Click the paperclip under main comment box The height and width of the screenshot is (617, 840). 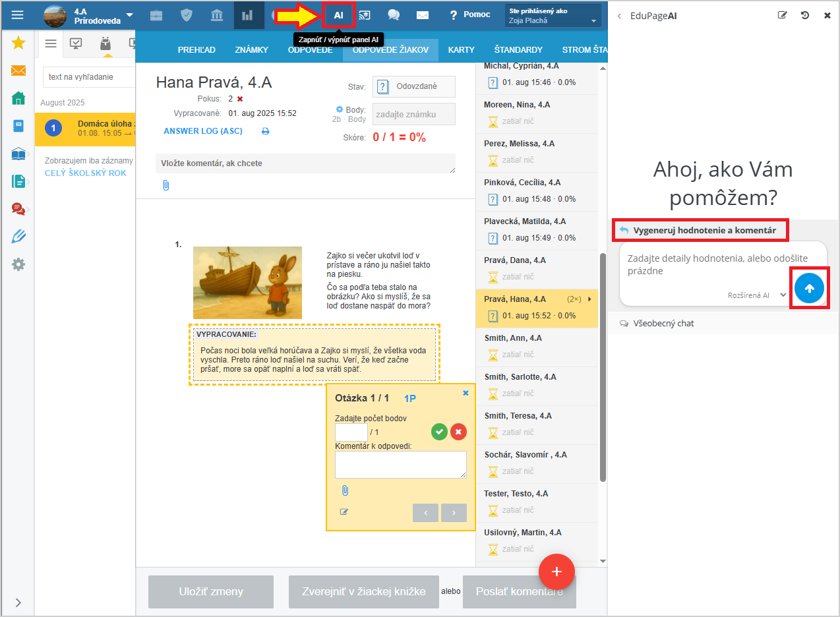[165, 186]
